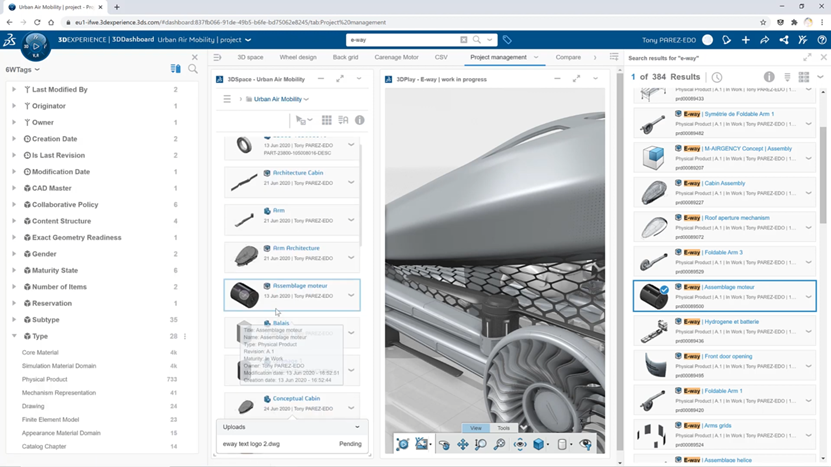Image resolution: width=831 pixels, height=467 pixels.
Task: Click the play experience icon in 3DPlay toolbar
Action: [402, 444]
